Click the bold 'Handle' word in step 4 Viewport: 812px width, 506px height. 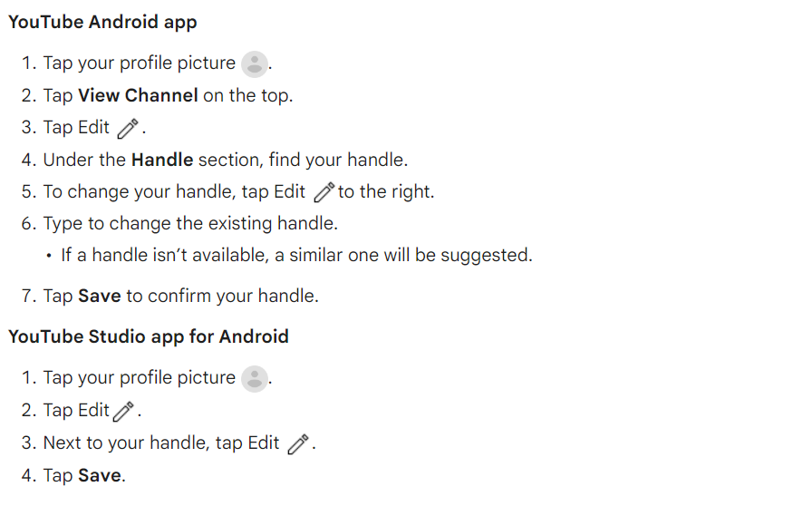point(162,160)
